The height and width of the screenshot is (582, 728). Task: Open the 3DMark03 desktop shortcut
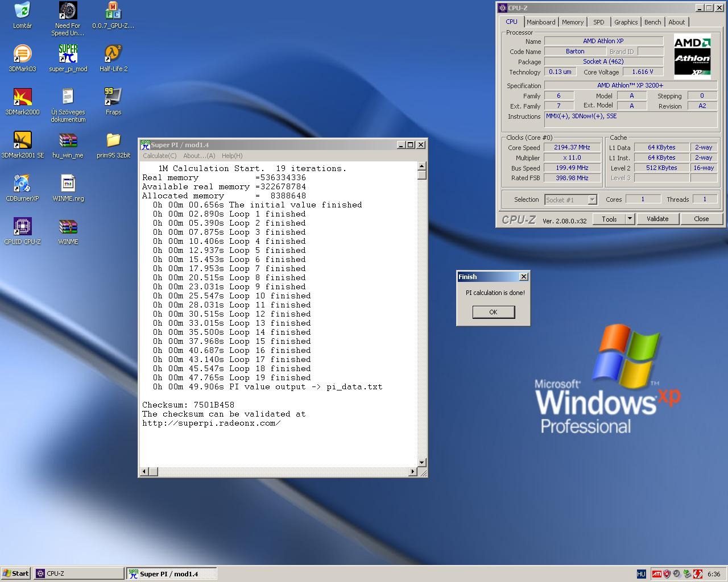(x=22, y=55)
